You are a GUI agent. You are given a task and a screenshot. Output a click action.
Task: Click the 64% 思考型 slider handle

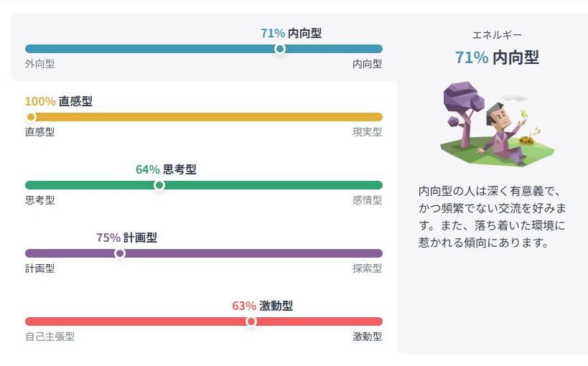[x=159, y=185]
